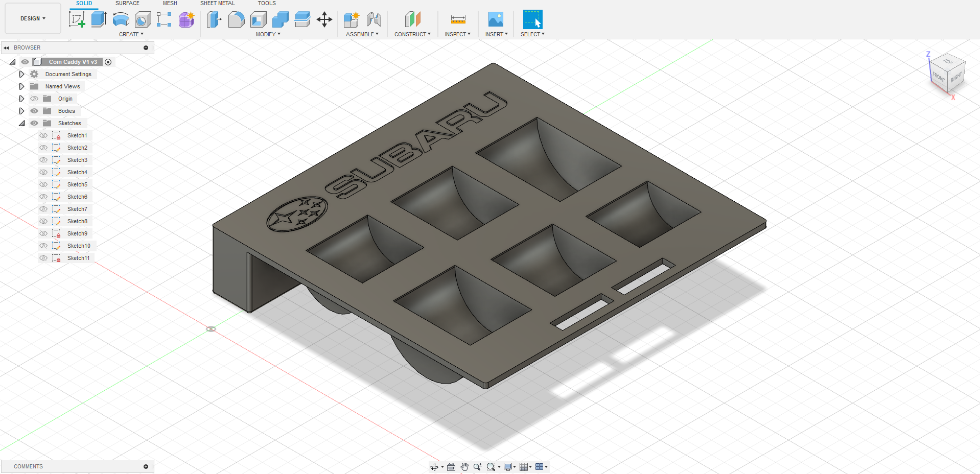This screenshot has height=474, width=980.
Task: Open the INSERT menu
Action: pyautogui.click(x=497, y=34)
